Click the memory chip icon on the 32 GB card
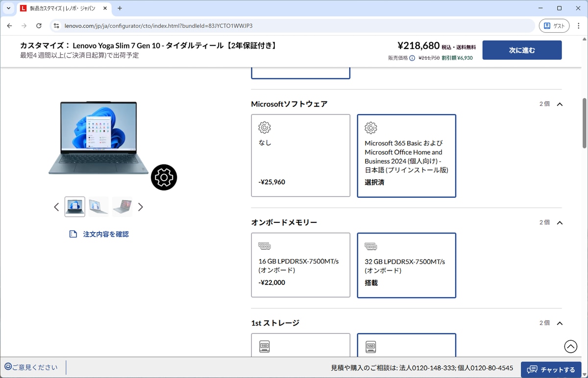The width and height of the screenshot is (588, 378). pyautogui.click(x=370, y=245)
